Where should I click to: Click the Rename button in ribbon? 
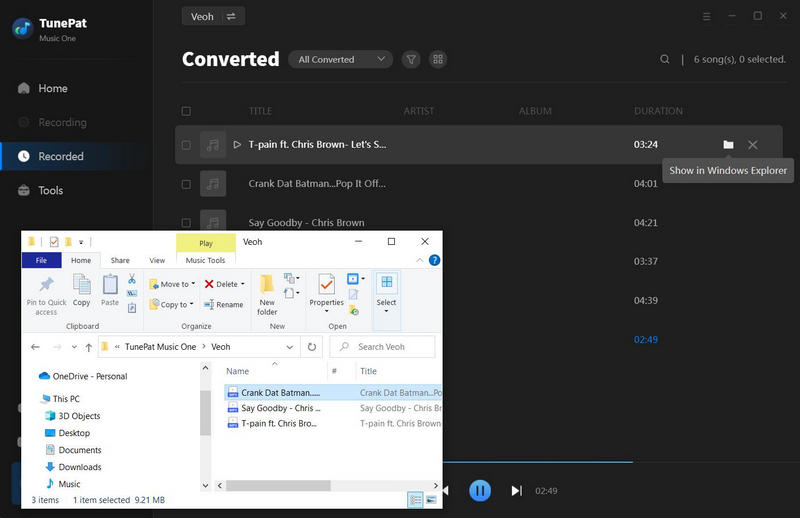tap(223, 305)
